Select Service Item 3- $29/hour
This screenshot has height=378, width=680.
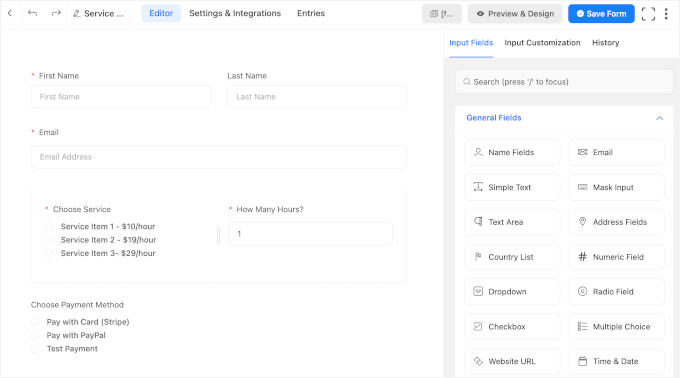[49, 254]
